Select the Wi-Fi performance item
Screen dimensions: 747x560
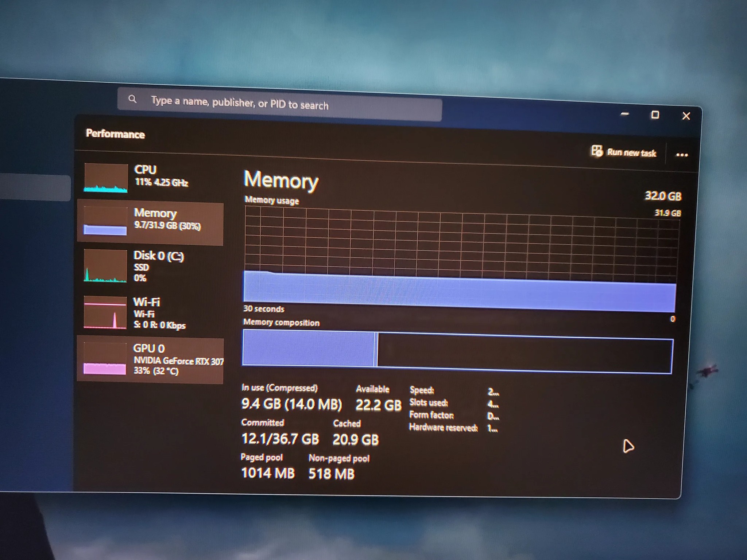click(150, 313)
